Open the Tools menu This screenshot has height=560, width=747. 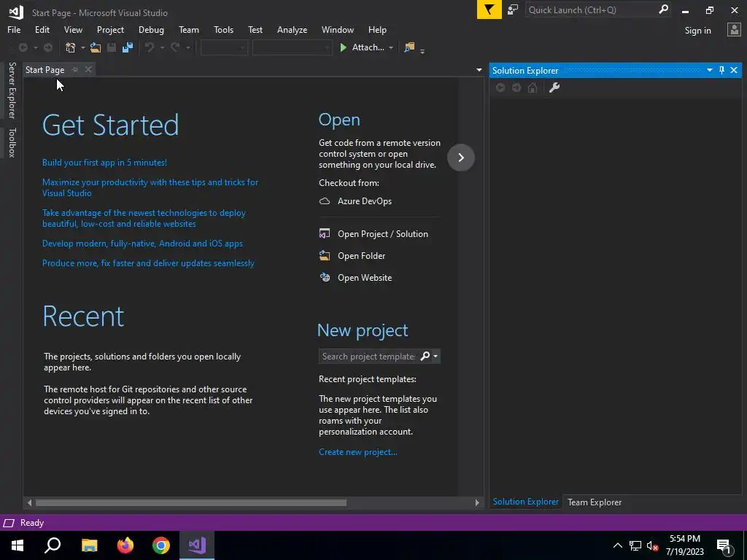pyautogui.click(x=223, y=29)
